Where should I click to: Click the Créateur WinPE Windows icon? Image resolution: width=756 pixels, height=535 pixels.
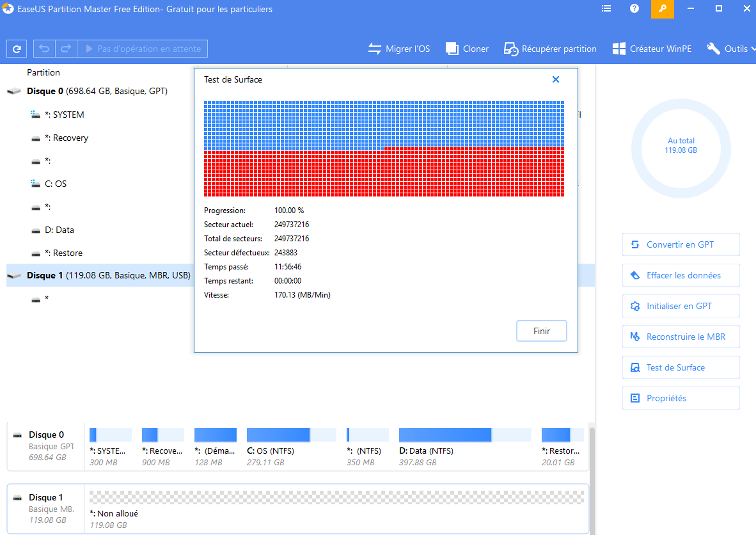point(619,49)
